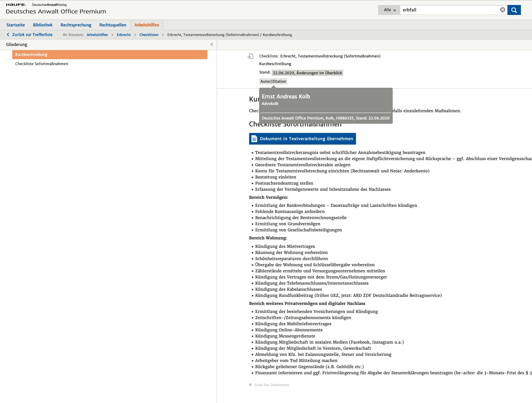Open the Bibliothek tab
The height and width of the screenshot is (403, 532).
pos(43,25)
